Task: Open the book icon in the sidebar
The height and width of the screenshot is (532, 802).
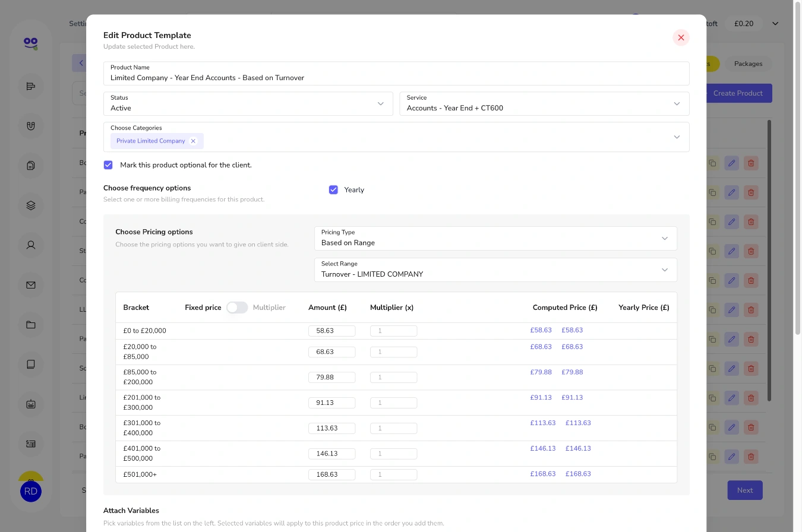Action: pos(31,364)
